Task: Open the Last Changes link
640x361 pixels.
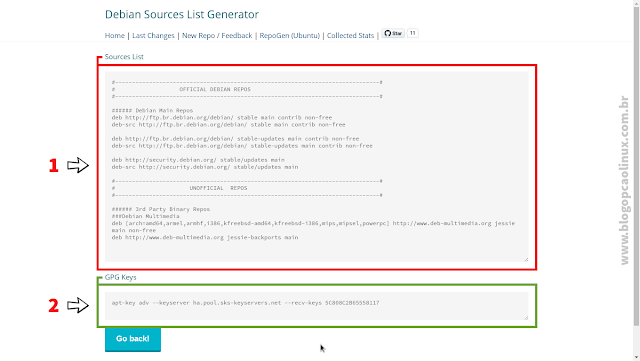Action: click(x=153, y=36)
